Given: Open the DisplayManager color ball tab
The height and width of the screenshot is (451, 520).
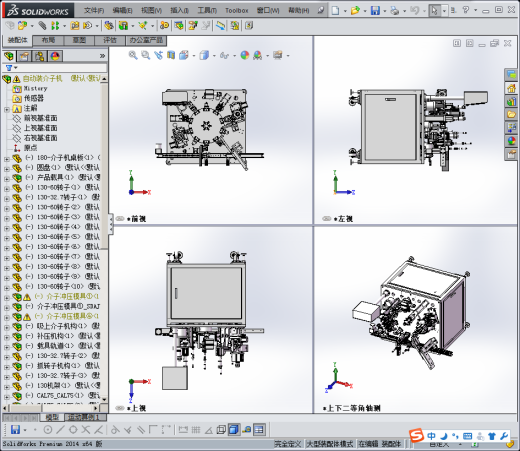Looking at the screenshot, I should pyautogui.click(x=55, y=56).
